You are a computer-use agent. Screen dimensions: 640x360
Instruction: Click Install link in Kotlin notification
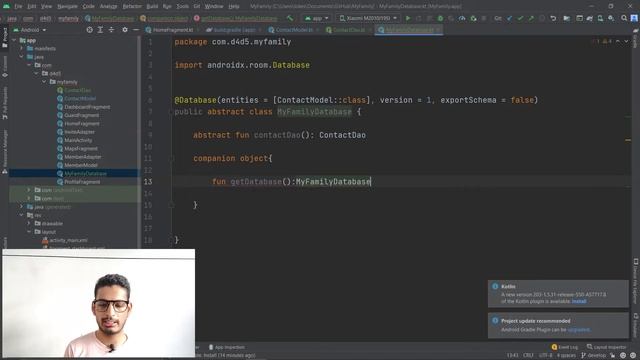tap(579, 301)
